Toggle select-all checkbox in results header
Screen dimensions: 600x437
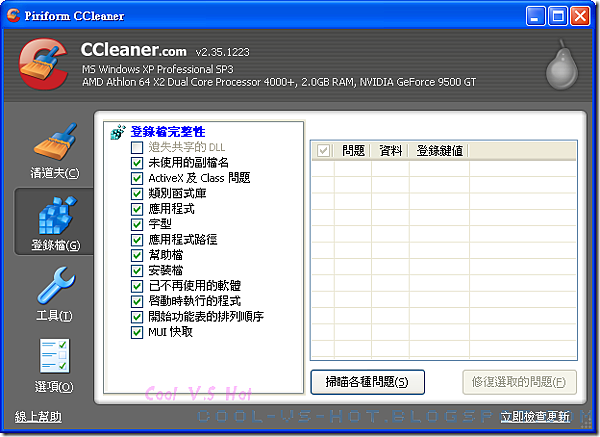323,150
